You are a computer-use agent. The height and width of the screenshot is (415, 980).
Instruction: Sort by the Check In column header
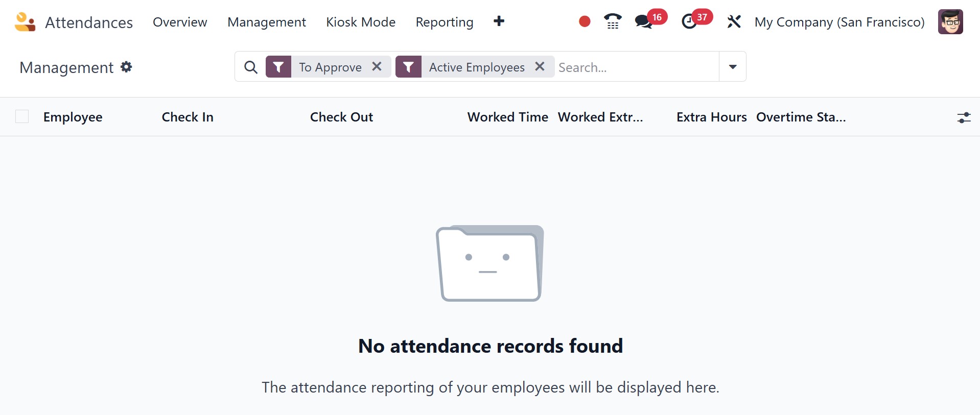[x=188, y=117]
